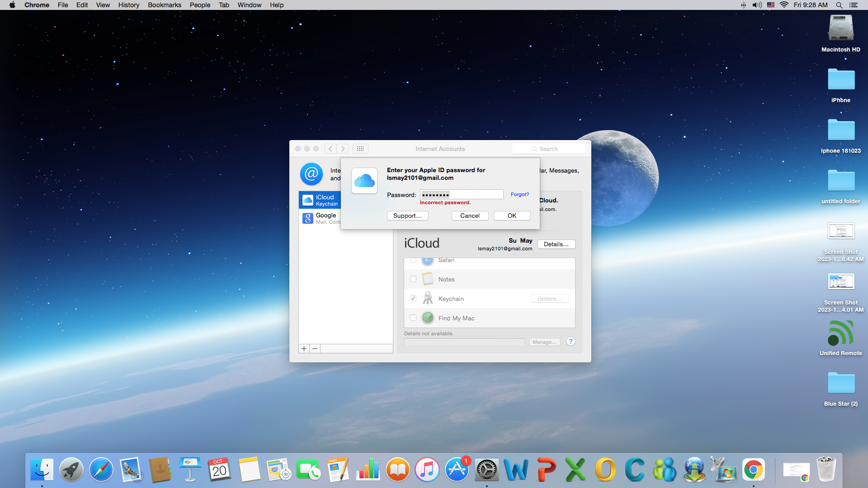
Task: Open System Preferences gear in dock
Action: 487,470
